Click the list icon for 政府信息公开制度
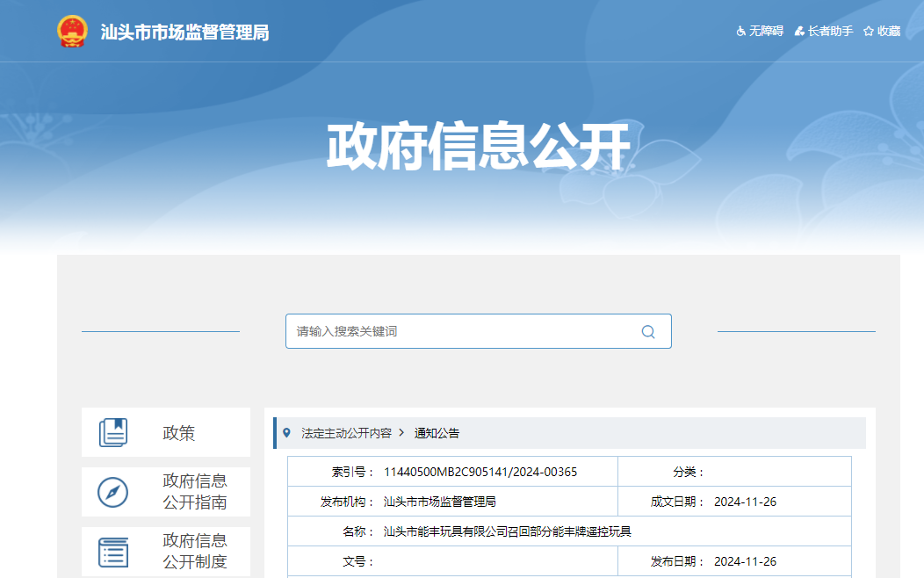The image size is (924, 578). [x=113, y=552]
